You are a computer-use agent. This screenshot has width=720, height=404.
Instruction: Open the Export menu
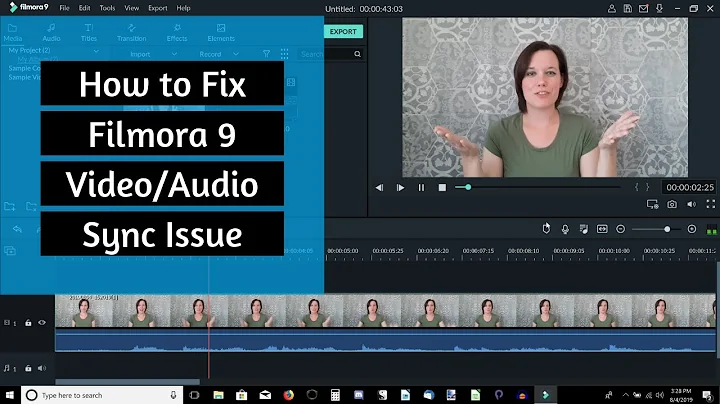pos(158,8)
